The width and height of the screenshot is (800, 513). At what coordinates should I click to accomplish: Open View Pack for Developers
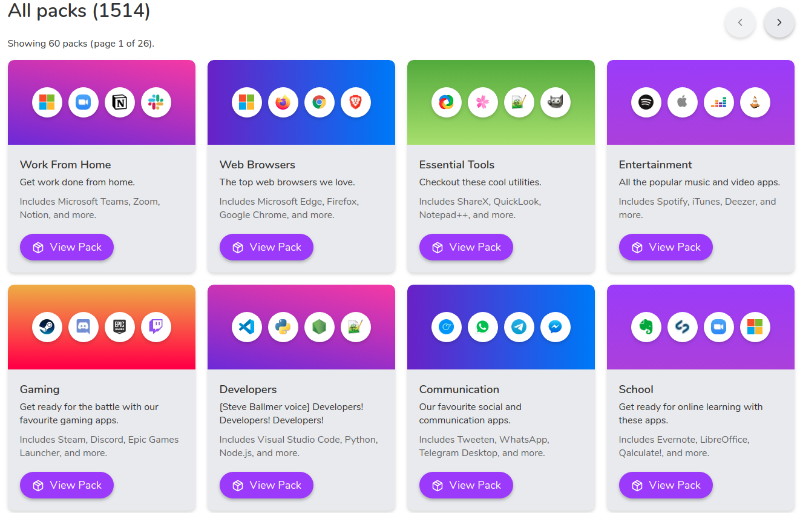point(266,485)
